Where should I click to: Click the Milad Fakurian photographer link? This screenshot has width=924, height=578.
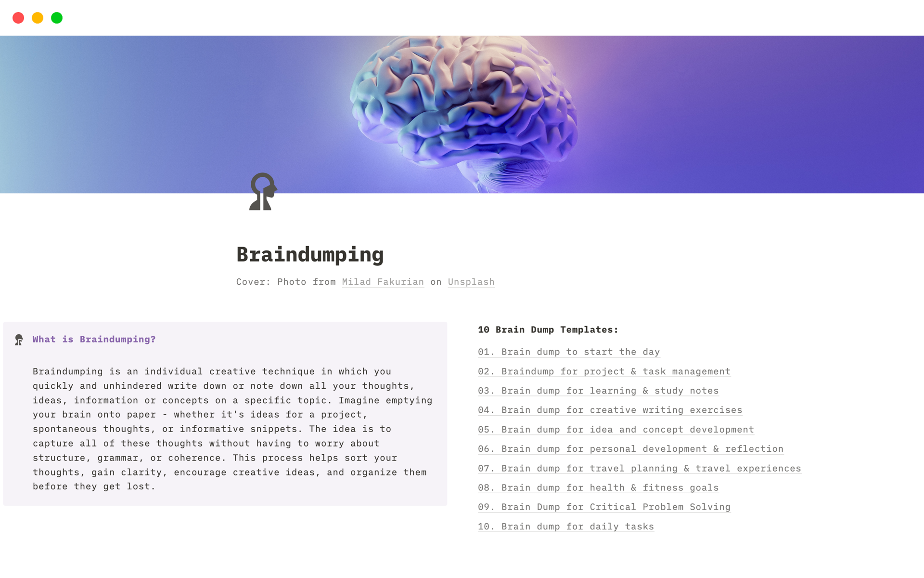click(x=383, y=282)
